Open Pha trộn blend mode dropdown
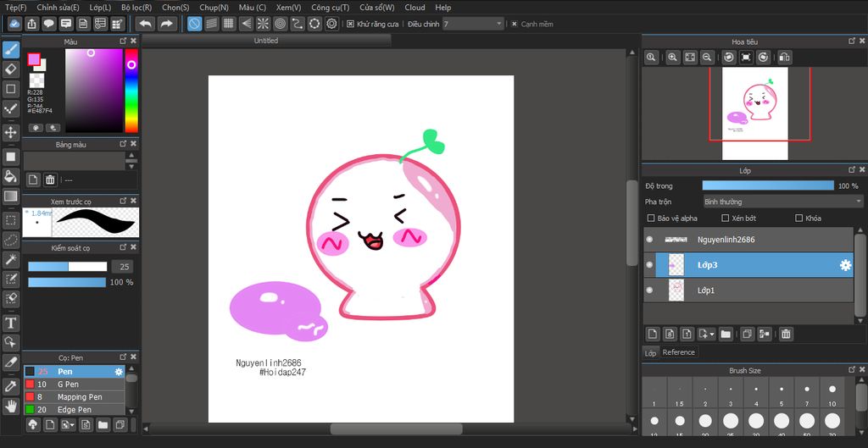Image resolution: width=868 pixels, height=448 pixels. click(782, 202)
